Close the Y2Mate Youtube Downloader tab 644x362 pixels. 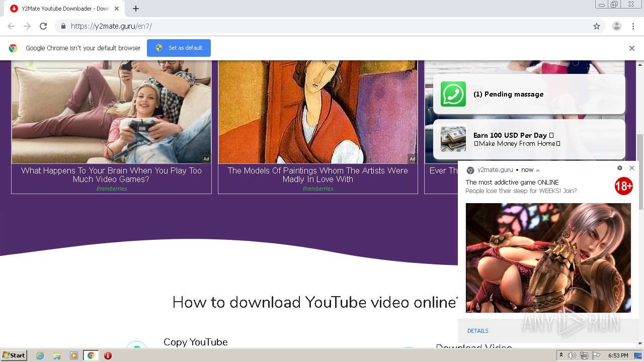pos(117,9)
